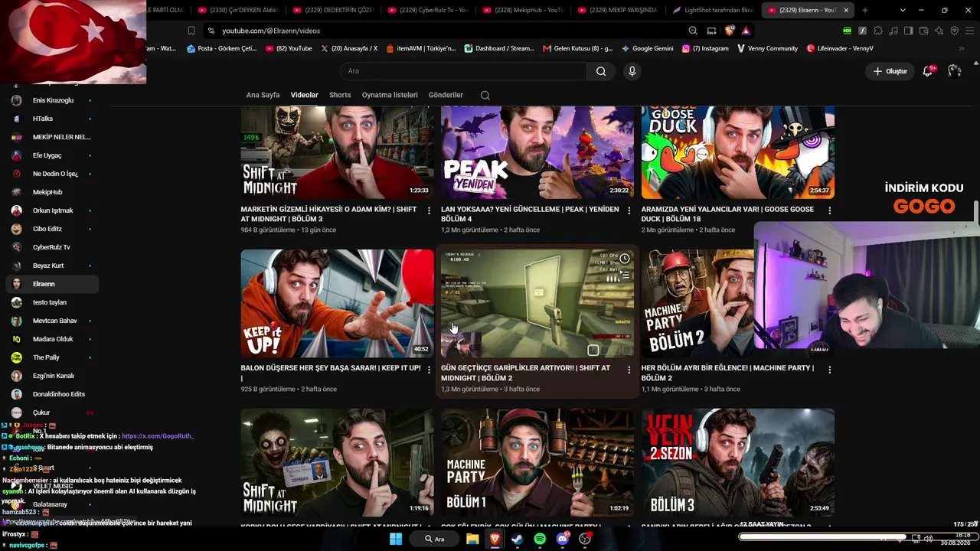Open Steam from the taskbar
The image size is (980, 551).
click(518, 539)
